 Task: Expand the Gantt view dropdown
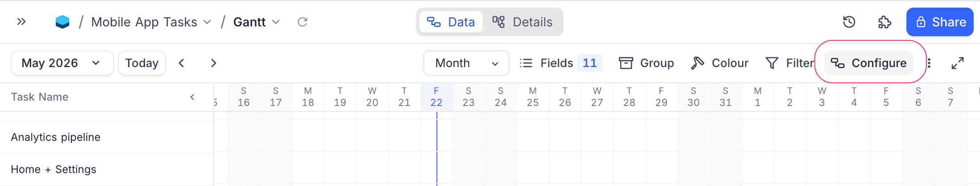tap(276, 22)
